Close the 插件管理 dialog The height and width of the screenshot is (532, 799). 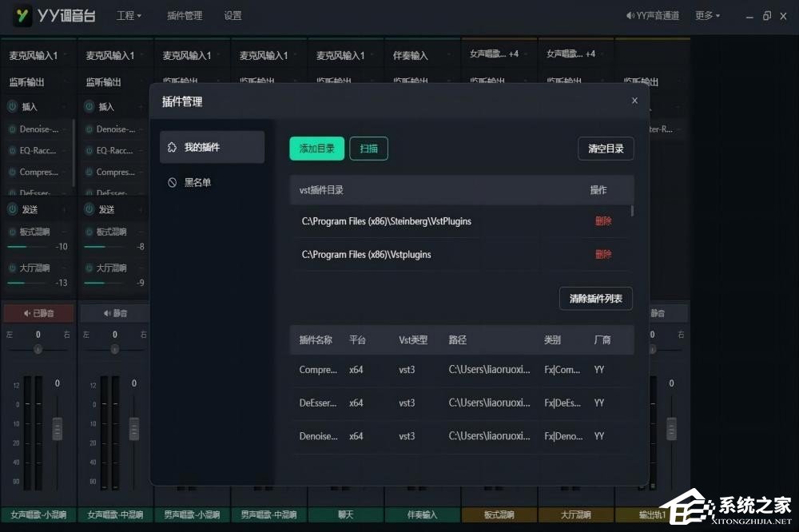coord(634,101)
